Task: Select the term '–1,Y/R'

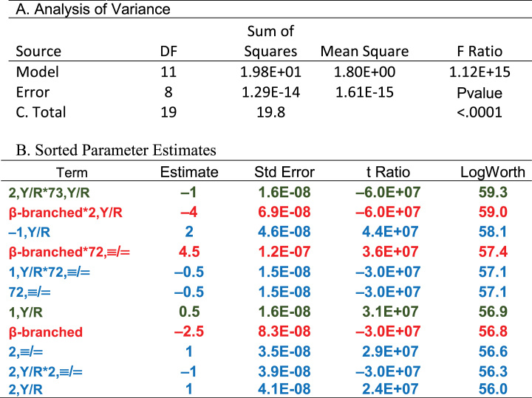Action: pos(29,233)
